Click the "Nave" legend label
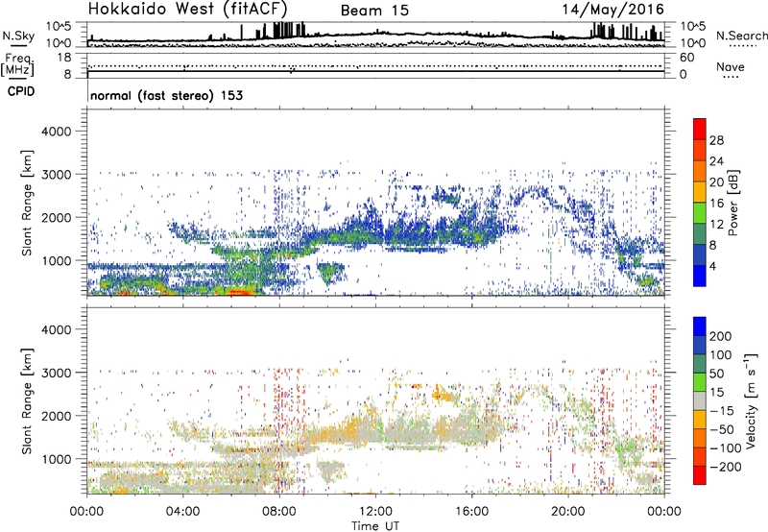The height and width of the screenshot is (532, 768). [731, 66]
